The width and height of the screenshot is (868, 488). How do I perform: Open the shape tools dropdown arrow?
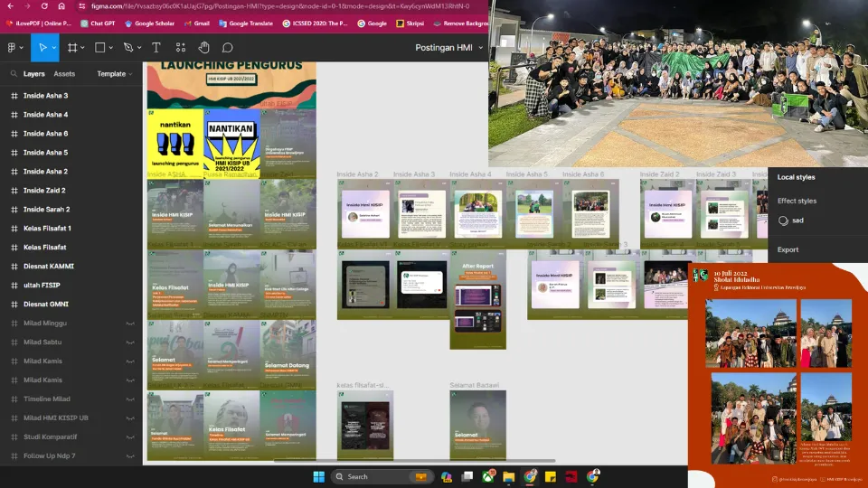point(113,48)
